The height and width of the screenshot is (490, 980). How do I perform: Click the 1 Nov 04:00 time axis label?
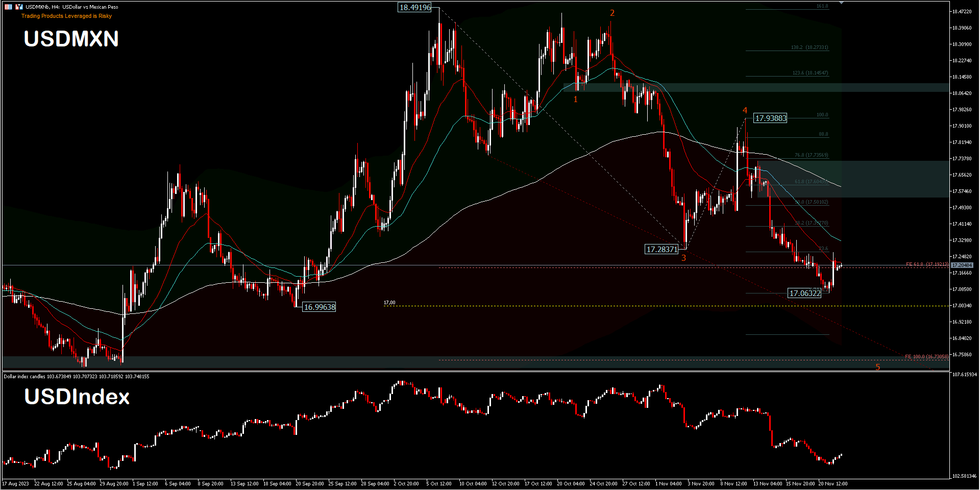pos(668,483)
